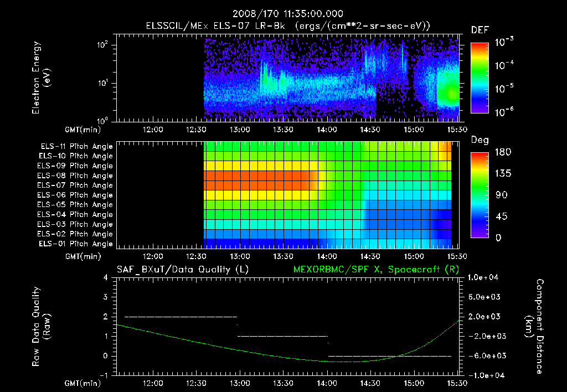Viewport: 567px width, 392px height.
Task: Click the 135 degree scale label
Action: [x=503, y=174]
